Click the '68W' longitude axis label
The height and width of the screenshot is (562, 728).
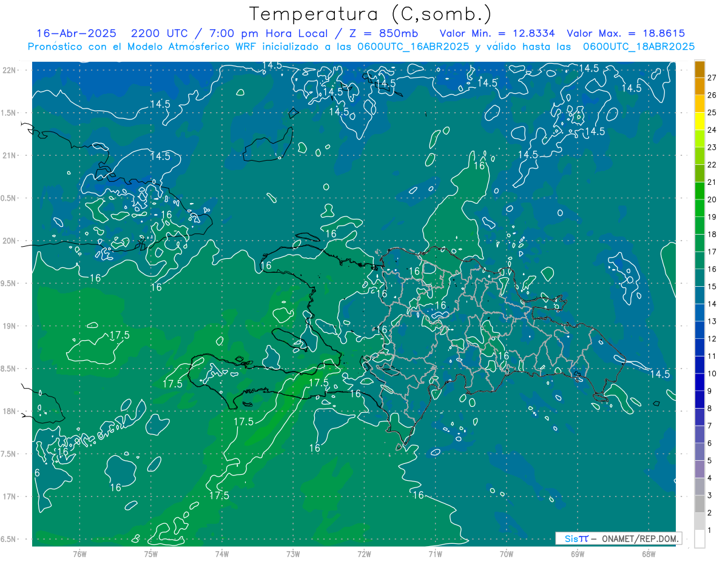pos(649,554)
